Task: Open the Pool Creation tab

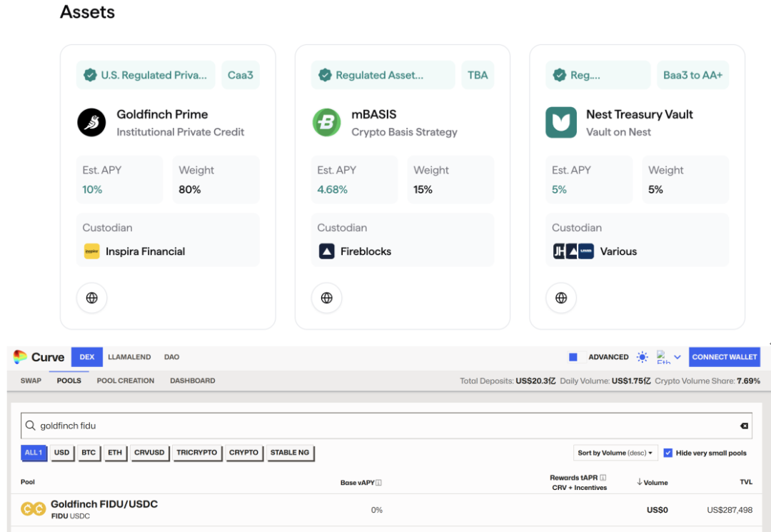Action: point(126,381)
